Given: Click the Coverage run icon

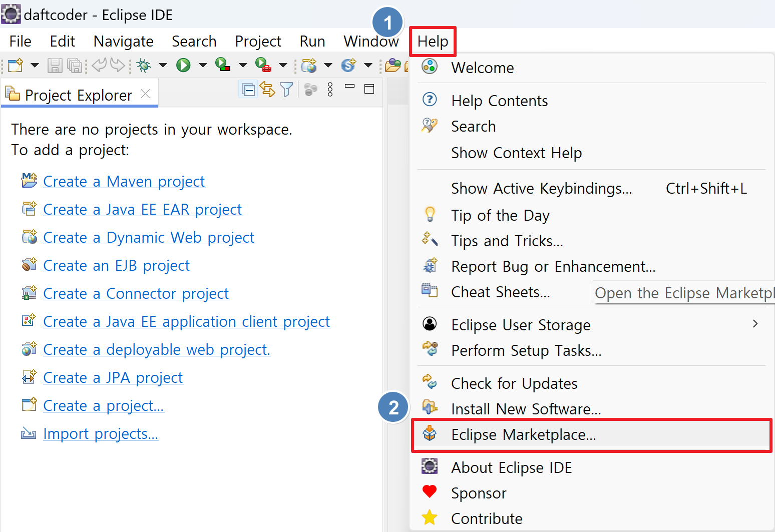Looking at the screenshot, I should [223, 65].
